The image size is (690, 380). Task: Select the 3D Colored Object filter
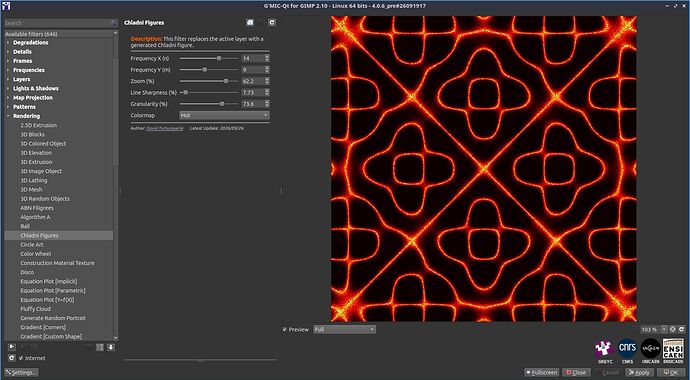[x=43, y=144]
